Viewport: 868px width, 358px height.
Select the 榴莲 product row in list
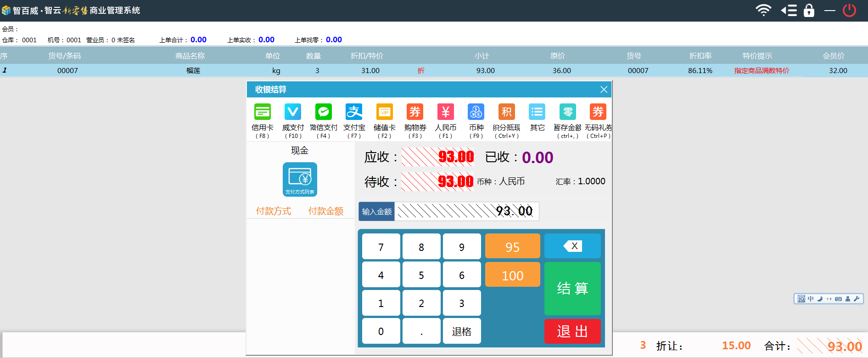(x=193, y=70)
